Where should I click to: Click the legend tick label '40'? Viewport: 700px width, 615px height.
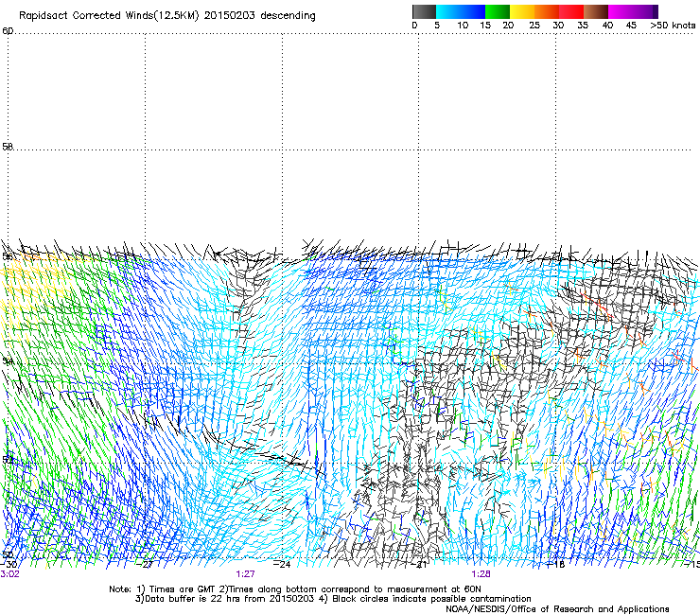[607, 26]
